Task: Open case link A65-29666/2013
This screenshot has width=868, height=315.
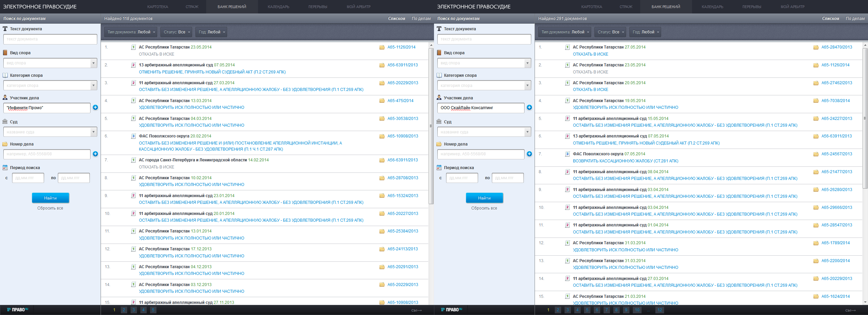Action: tap(837, 208)
